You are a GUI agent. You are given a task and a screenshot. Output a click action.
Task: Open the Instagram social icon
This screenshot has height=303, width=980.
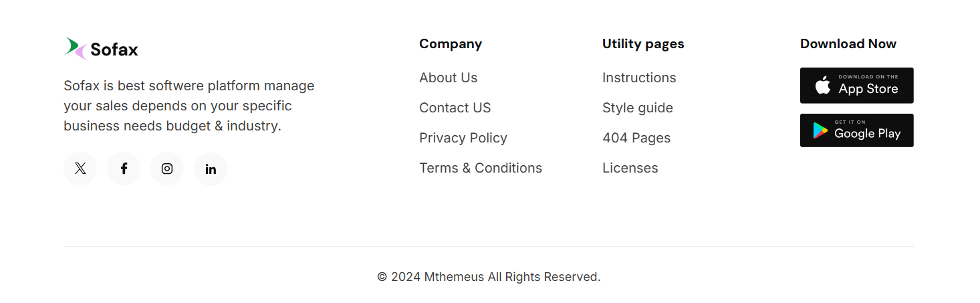(167, 169)
